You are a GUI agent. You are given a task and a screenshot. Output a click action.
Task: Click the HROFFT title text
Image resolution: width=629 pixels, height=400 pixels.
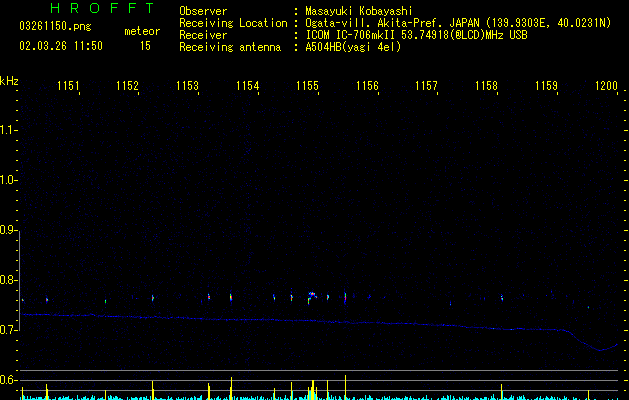pos(103,8)
